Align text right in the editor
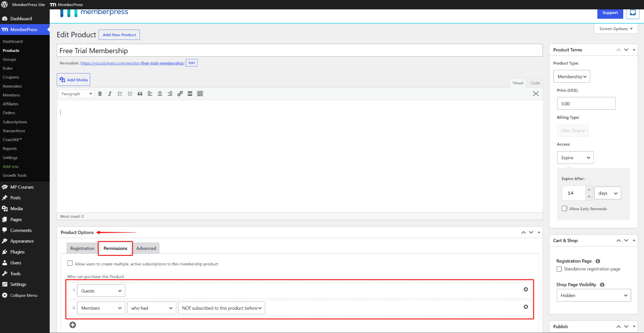 click(170, 94)
